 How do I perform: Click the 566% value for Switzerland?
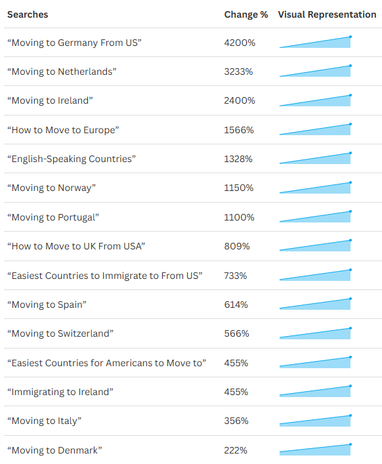(x=236, y=333)
